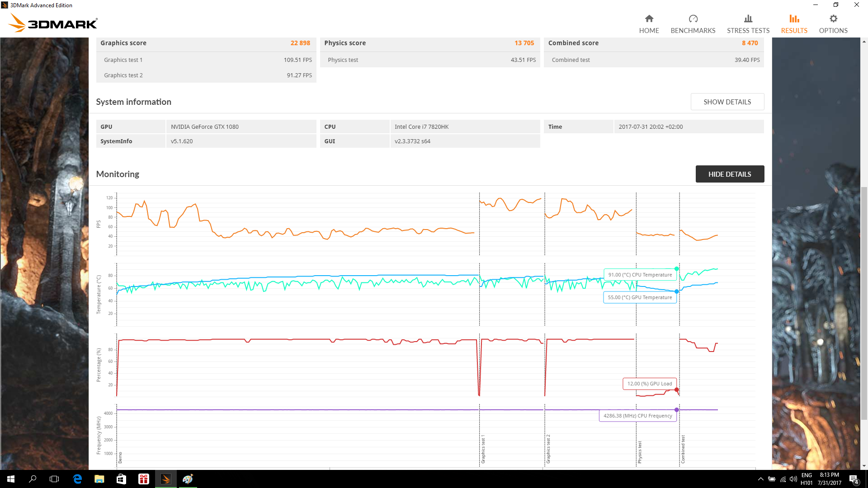
Task: Select the Results tab
Action: point(794,24)
